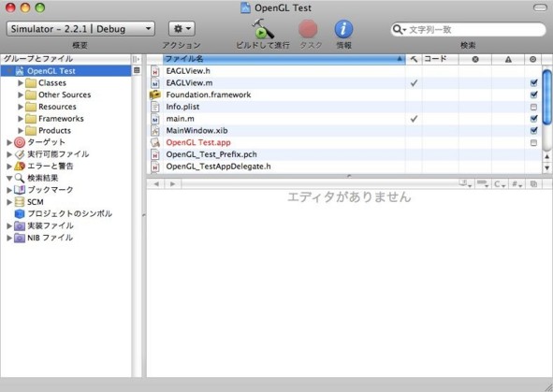Image resolution: width=553 pixels, height=392 pixels.
Task: Click the 実行可能ファイル icon
Action: tap(20, 154)
